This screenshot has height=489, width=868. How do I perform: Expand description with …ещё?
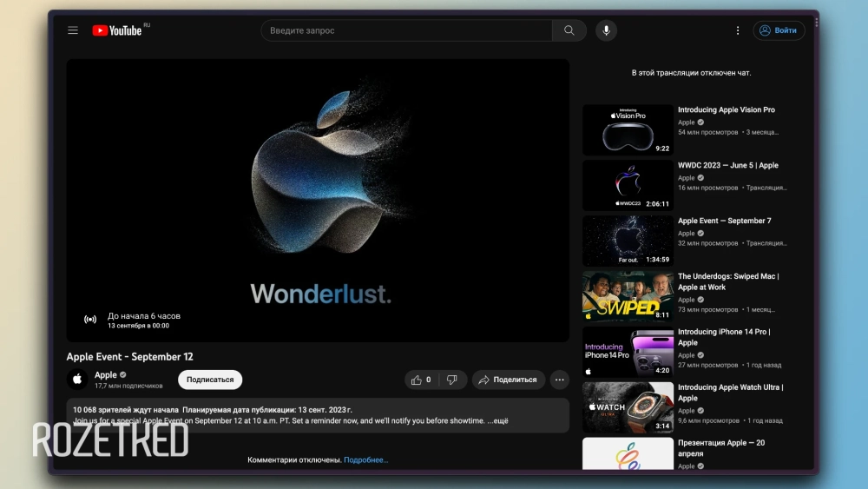click(497, 421)
